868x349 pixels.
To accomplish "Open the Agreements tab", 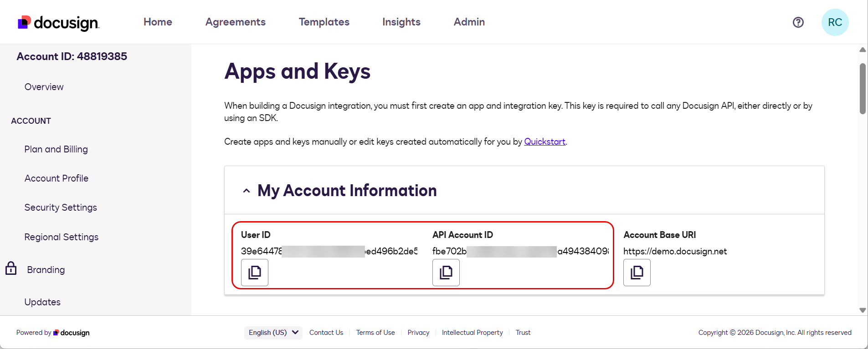I will 236,22.
